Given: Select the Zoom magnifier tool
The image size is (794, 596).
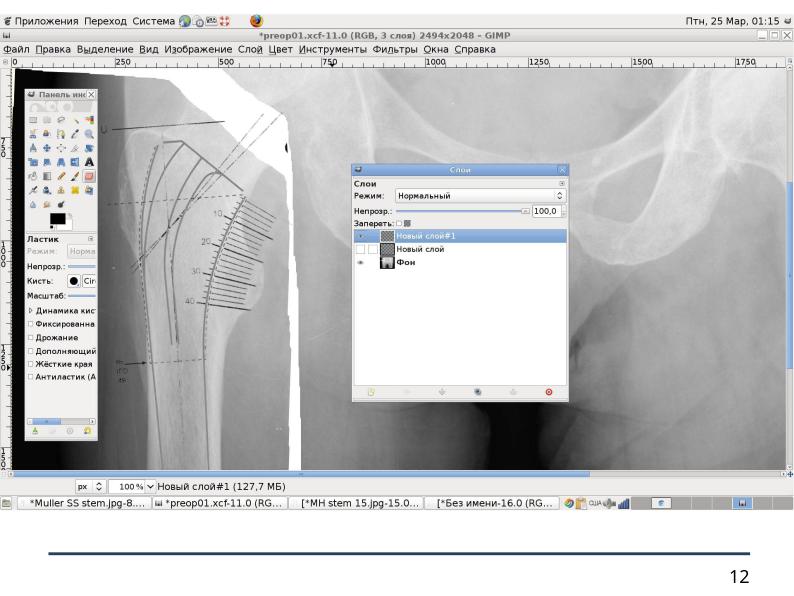Looking at the screenshot, I should coord(89,133).
